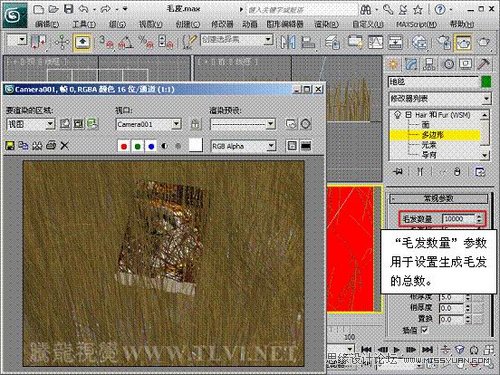Open the 编辑(E) menu
Image resolution: width=500 pixels, height=375 pixels.
tap(47, 24)
